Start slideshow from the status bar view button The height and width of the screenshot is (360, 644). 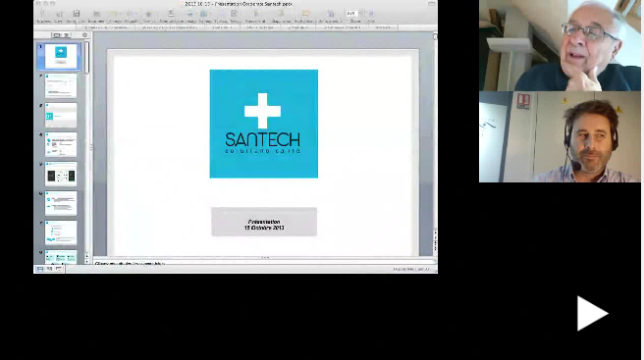pos(59,269)
